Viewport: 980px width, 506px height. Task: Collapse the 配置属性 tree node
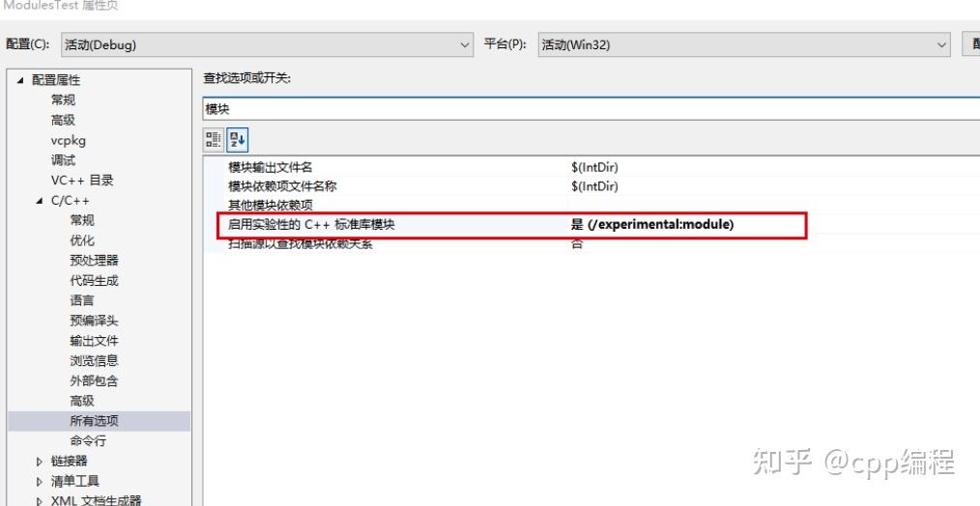tap(20, 80)
